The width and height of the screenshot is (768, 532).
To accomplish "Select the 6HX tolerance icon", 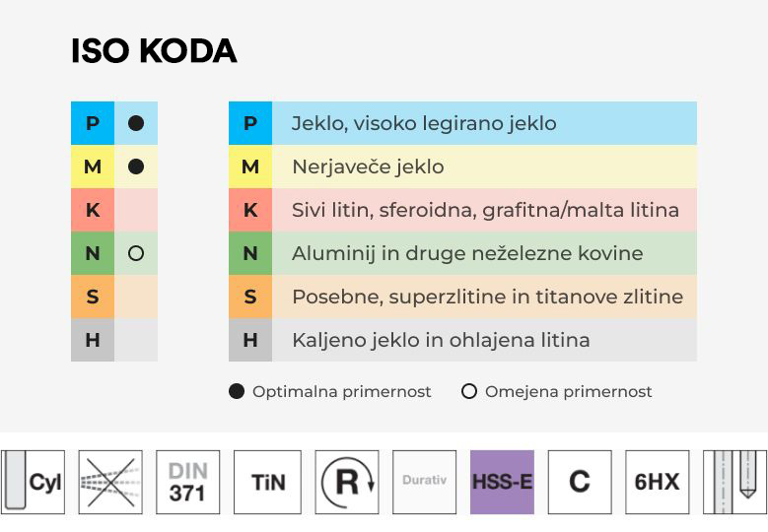I will pos(657,482).
